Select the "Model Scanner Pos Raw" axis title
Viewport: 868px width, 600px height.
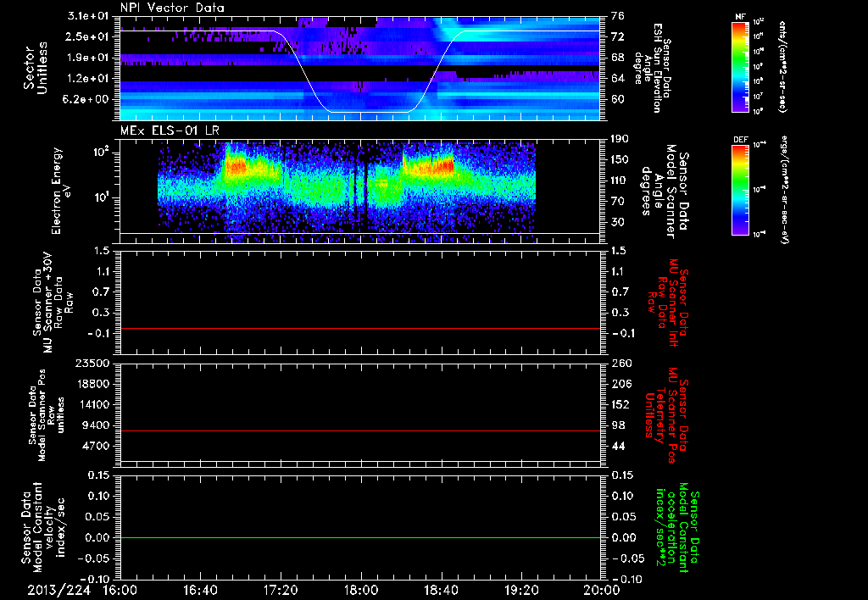(47, 415)
